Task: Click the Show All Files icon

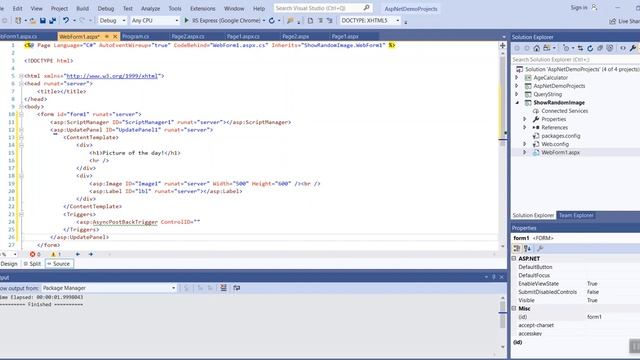Action: tap(610, 48)
